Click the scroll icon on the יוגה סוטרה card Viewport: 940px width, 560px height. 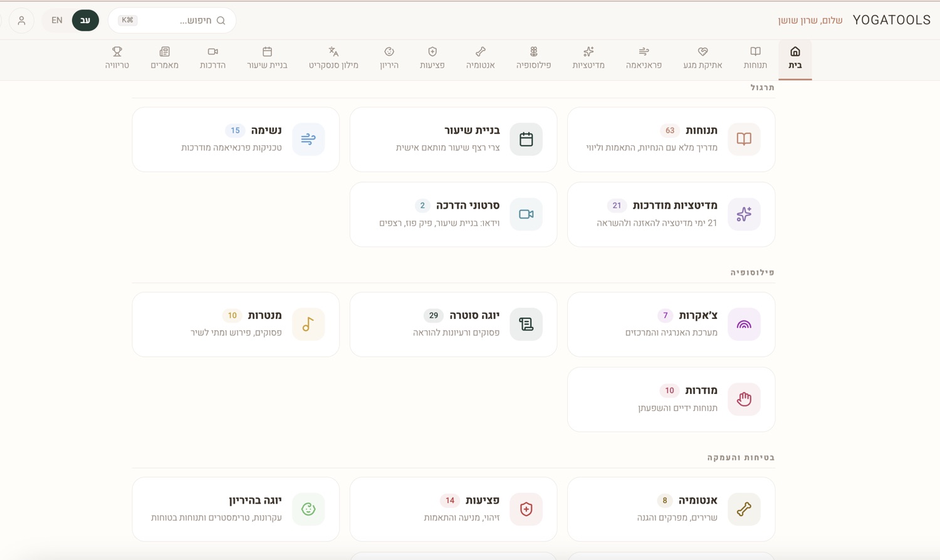(526, 324)
